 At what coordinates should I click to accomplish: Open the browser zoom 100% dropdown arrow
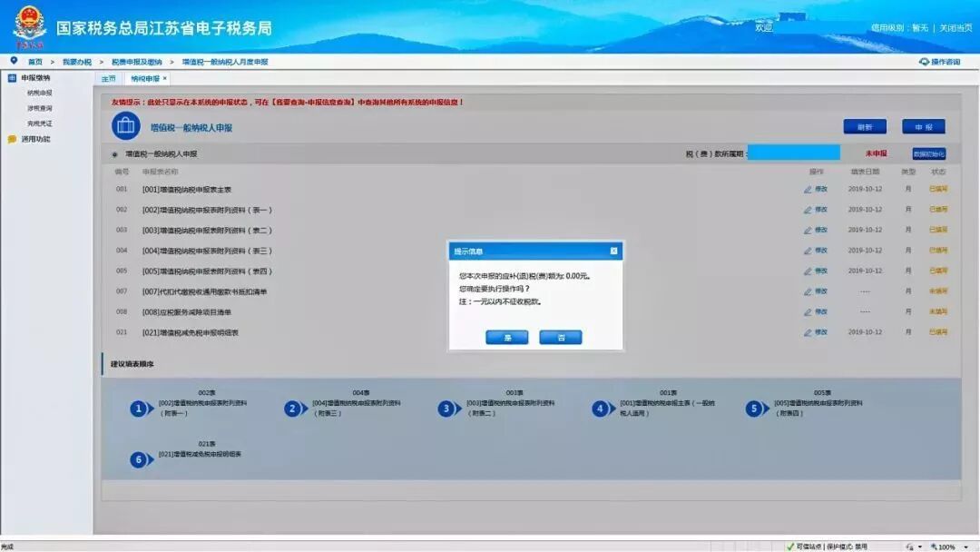pyautogui.click(x=965, y=547)
